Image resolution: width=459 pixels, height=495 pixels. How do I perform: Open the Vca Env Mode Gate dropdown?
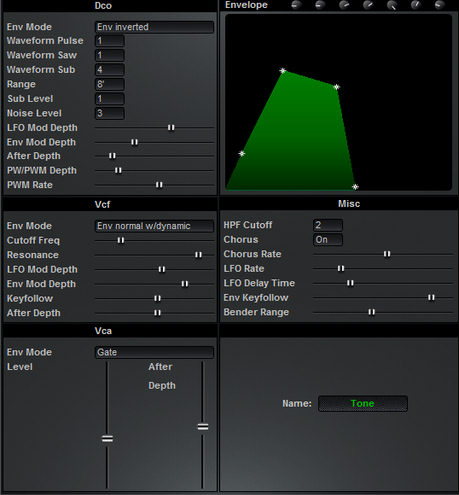point(154,352)
